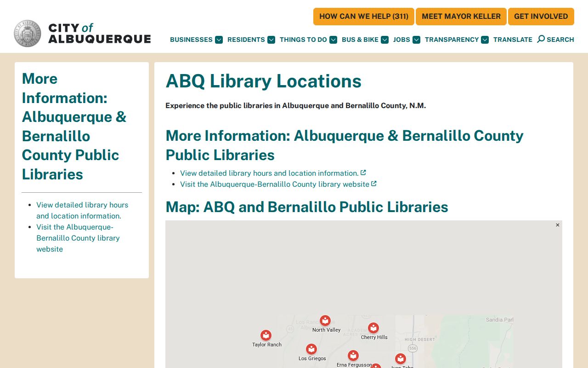Expand the Residents dropdown arrow

tap(271, 40)
